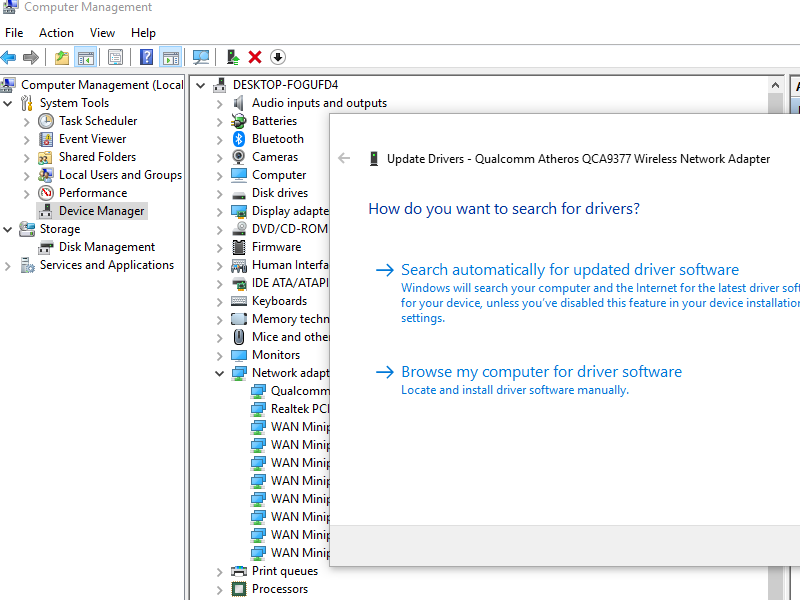Click the Task Scheduler clock icon

click(x=46, y=121)
